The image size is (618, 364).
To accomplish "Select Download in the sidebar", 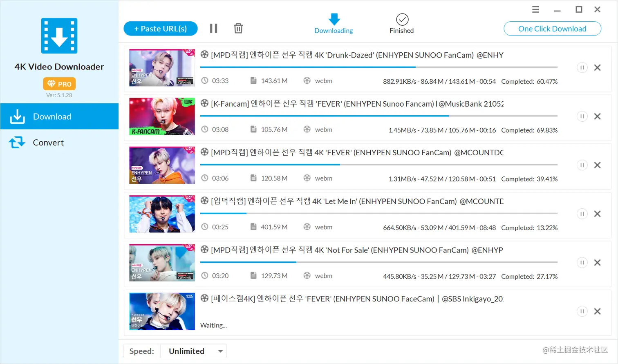I will 59,116.
